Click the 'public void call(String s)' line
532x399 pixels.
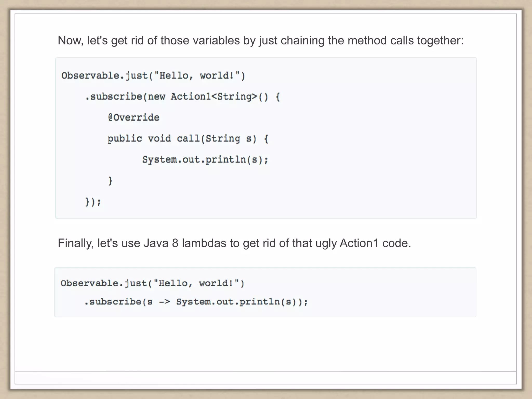point(188,138)
